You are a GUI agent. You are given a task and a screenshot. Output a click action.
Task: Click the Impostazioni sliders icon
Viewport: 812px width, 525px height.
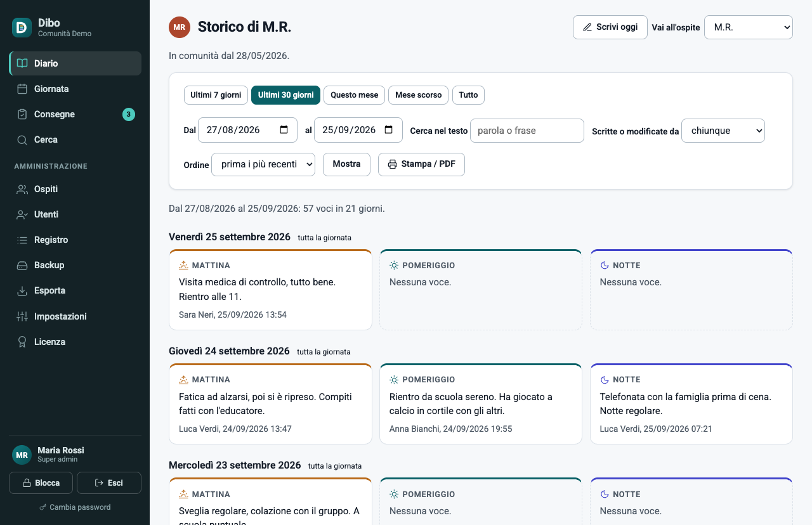click(x=22, y=316)
